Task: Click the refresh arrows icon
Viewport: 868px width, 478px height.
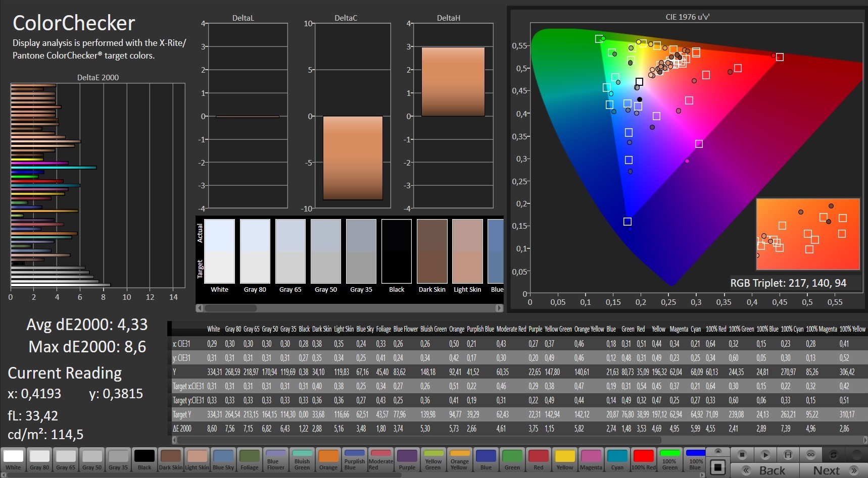Action: pyautogui.click(x=834, y=455)
